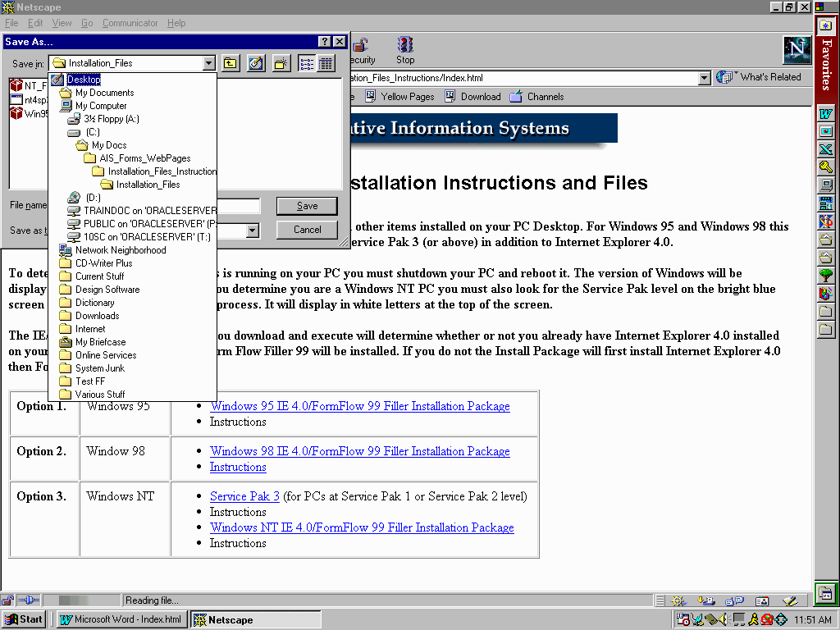Click the Word icon in Office shortcut bar
The height and width of the screenshot is (630, 840).
[826, 113]
